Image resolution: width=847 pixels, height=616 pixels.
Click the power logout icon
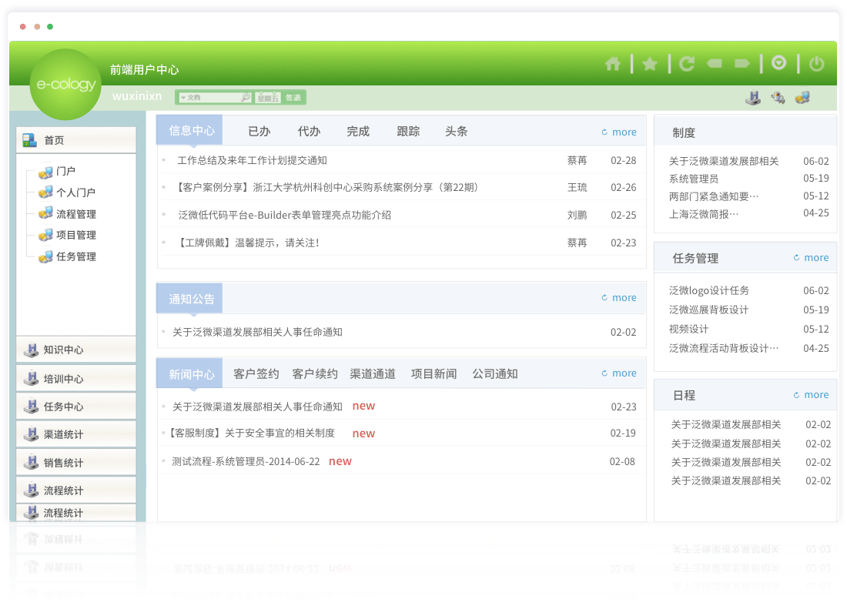pyautogui.click(x=816, y=64)
